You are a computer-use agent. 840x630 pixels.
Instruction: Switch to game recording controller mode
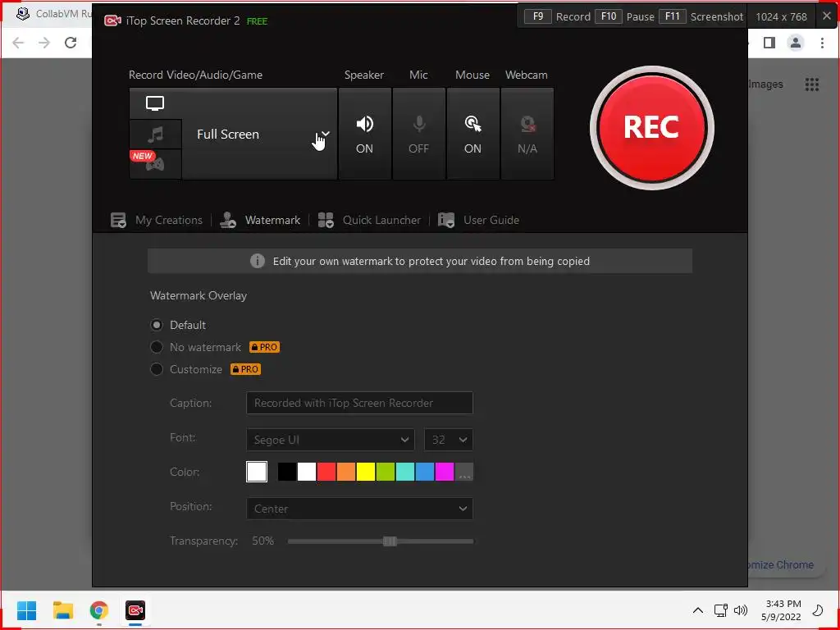point(155,164)
